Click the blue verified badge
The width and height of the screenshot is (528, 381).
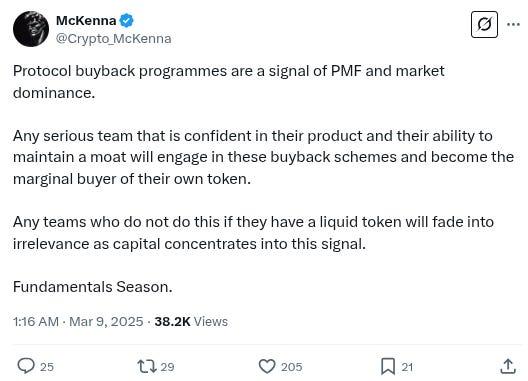pos(127,21)
